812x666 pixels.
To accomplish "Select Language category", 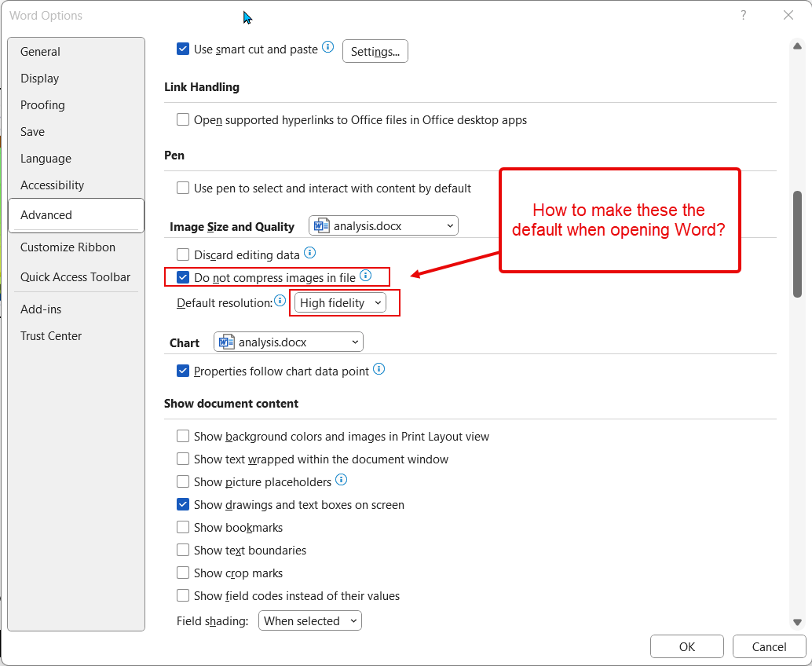I will [x=76, y=159].
